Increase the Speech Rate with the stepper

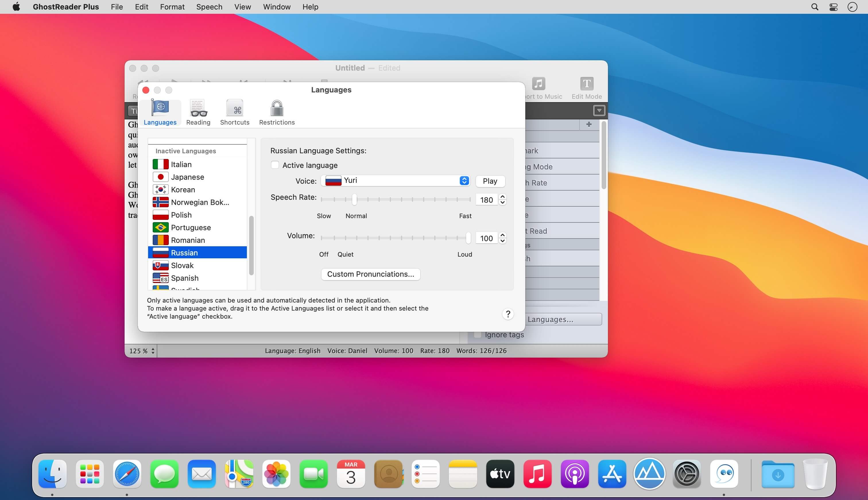(502, 197)
